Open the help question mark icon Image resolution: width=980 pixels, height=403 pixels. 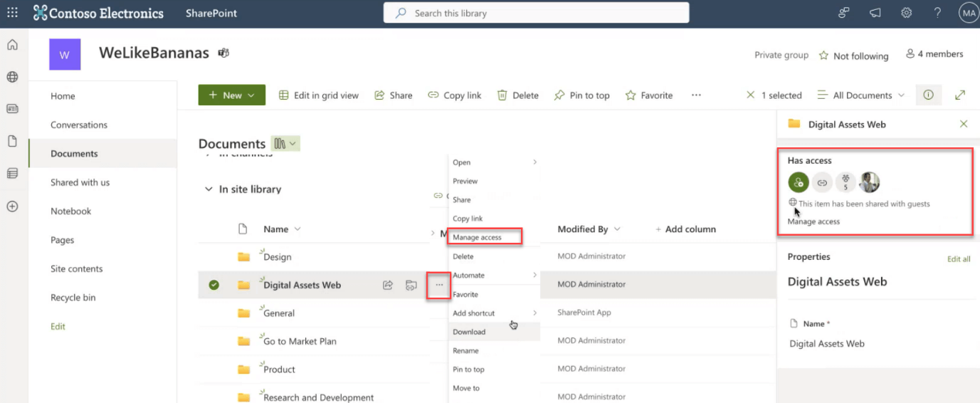pyautogui.click(x=937, y=13)
